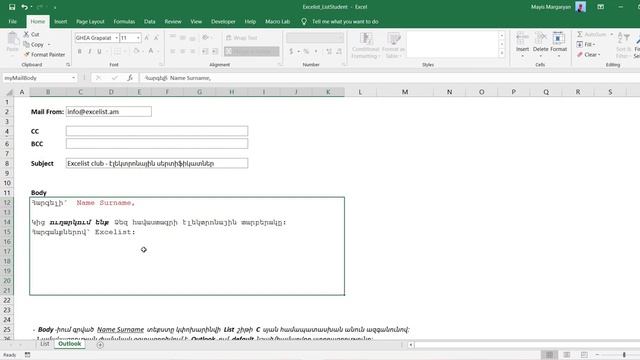Switch to the Data tab
Image resolution: width=640 pixels, height=360 pixels.
pyautogui.click(x=149, y=22)
